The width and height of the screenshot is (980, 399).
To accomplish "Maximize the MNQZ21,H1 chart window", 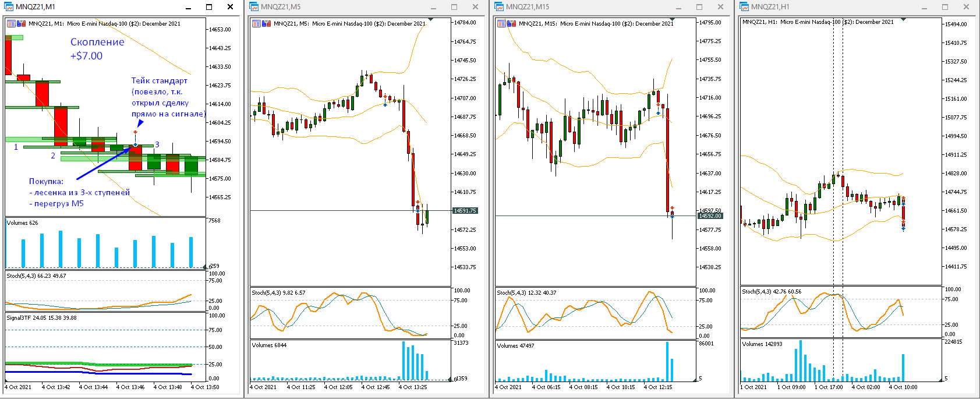I will tap(944, 7).
